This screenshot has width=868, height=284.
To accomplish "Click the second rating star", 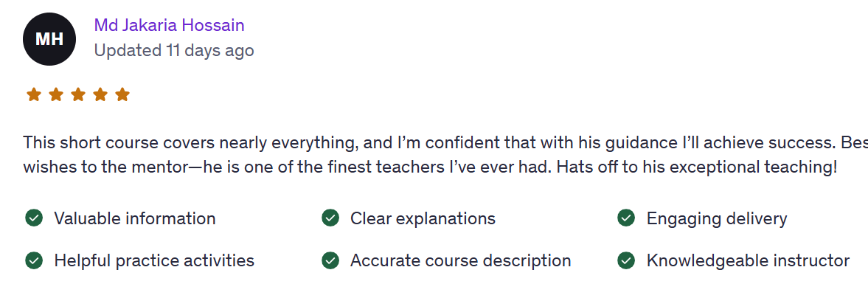I will tap(56, 94).
